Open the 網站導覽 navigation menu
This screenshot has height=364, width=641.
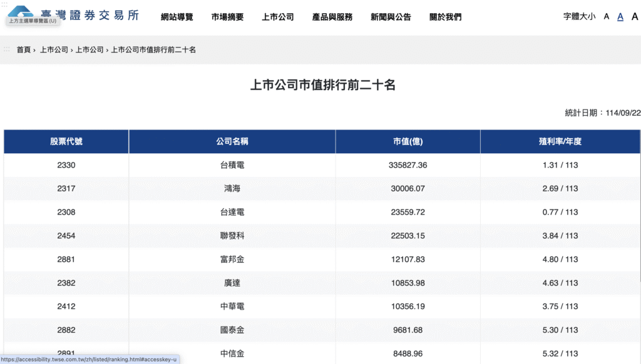178,17
